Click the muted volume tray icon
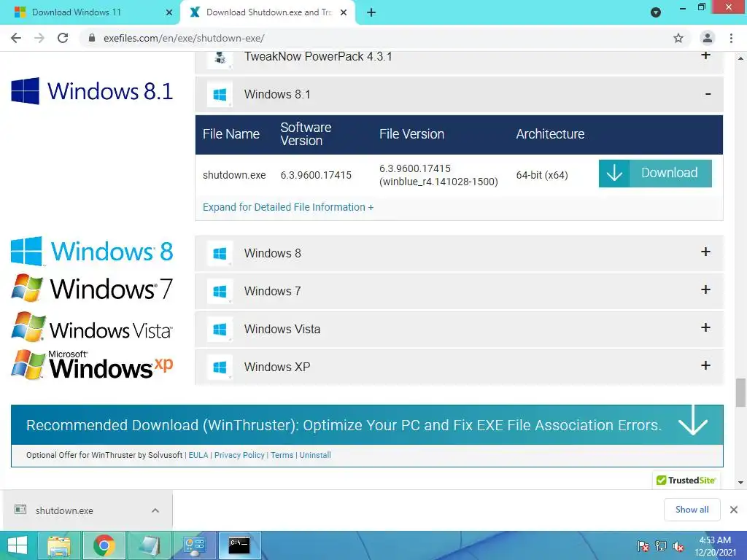Screen dimensions: 747x560 pyautogui.click(x=678, y=546)
